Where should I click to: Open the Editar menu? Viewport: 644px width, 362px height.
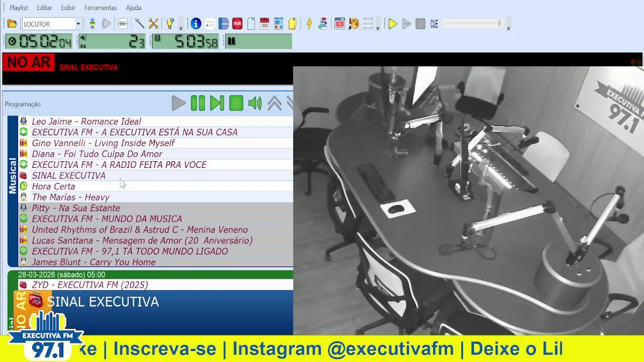coord(44,8)
